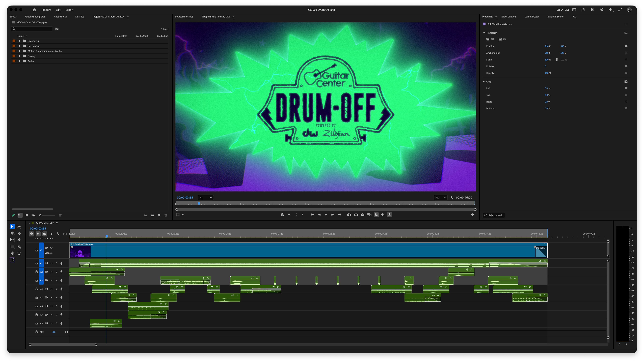This screenshot has height=362, width=644.
Task: Click the Adjust speed button
Action: 494,215
